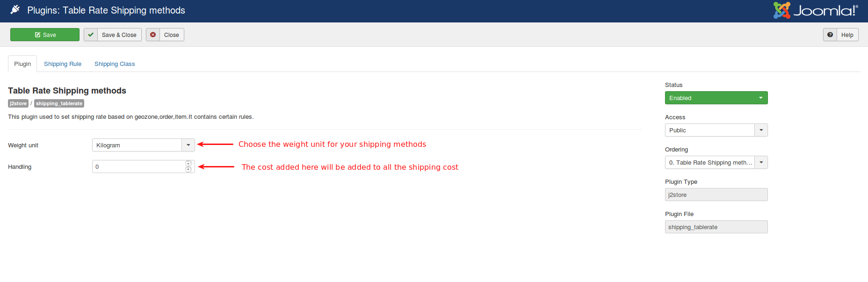Image resolution: width=868 pixels, height=282 pixels.
Task: Click the red X Close icon
Action: point(153,35)
